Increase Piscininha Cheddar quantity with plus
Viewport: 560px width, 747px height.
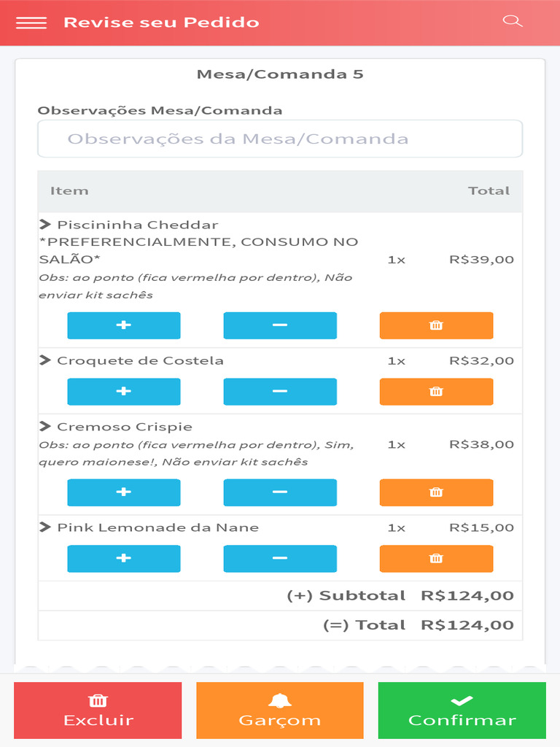(x=124, y=325)
